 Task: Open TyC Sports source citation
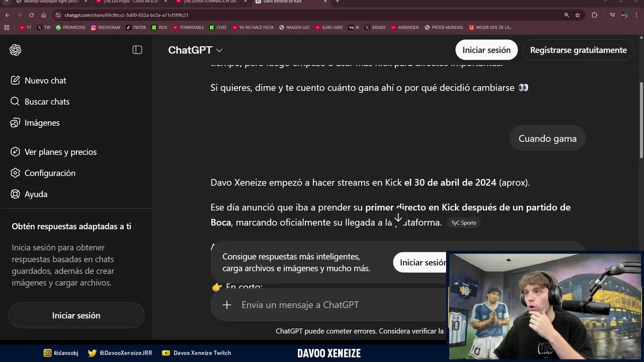(x=463, y=223)
